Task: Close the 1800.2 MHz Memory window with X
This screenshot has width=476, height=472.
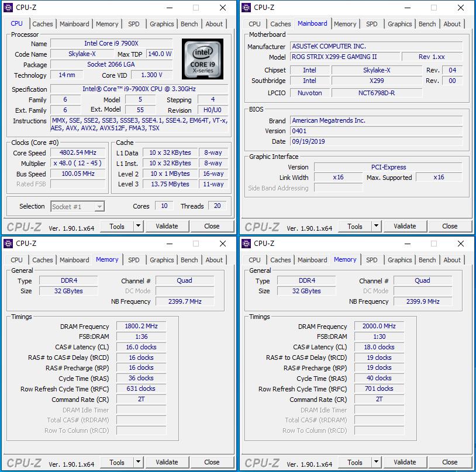Action: pyautogui.click(x=223, y=244)
